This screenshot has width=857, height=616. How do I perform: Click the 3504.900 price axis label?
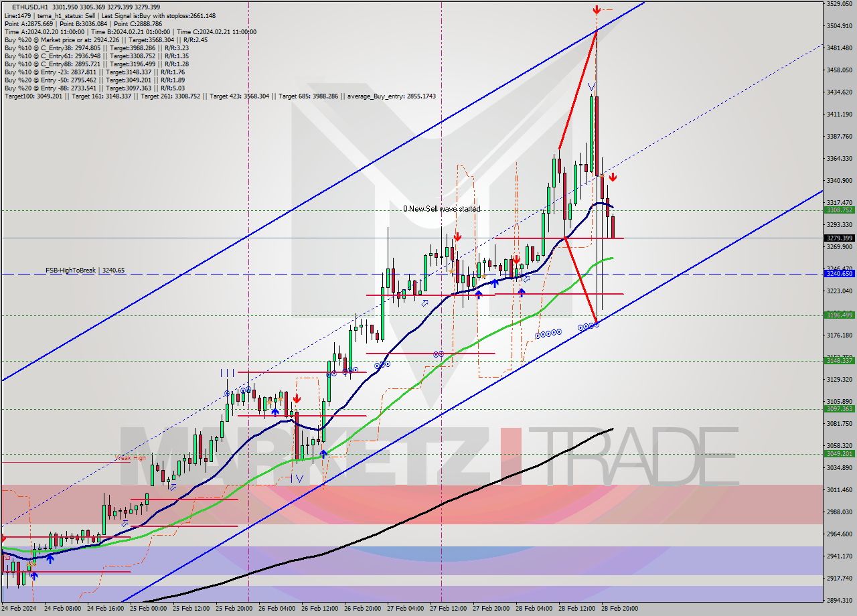(839, 26)
